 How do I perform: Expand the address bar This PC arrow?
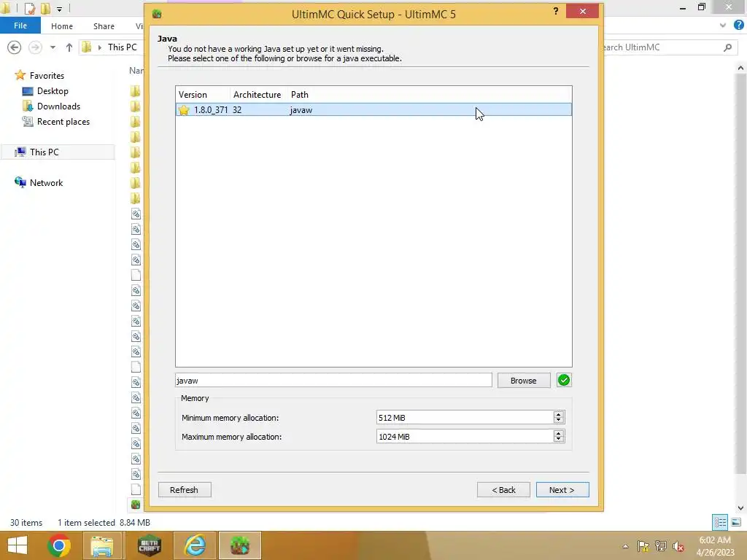pyautogui.click(x=99, y=47)
